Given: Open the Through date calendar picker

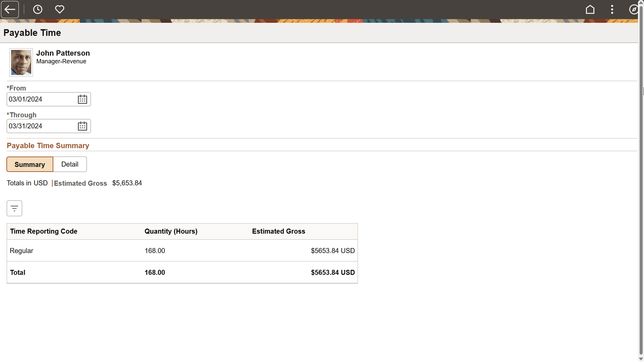Looking at the screenshot, I should point(82,126).
